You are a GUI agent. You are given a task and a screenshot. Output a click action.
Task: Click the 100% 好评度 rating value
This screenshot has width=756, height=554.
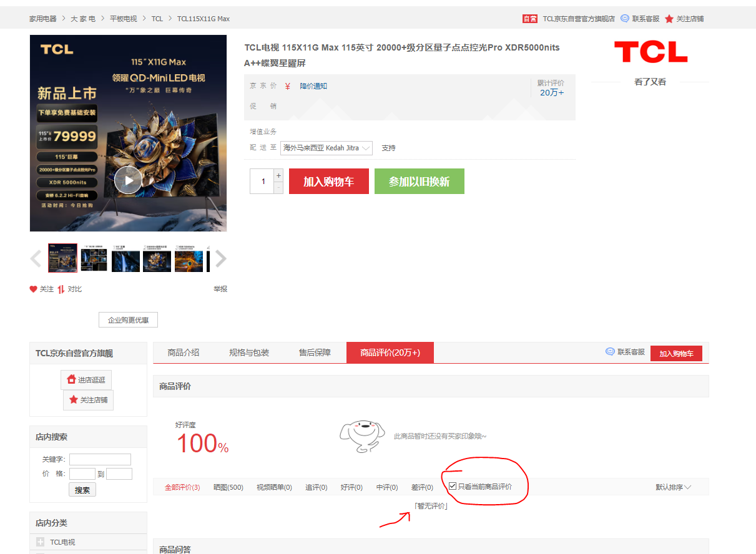pos(203,444)
